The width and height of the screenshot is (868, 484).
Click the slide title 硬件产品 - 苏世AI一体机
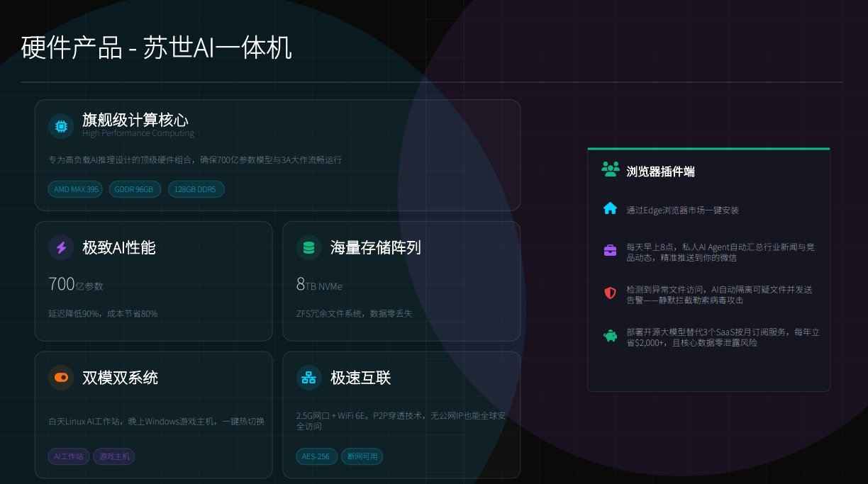[x=156, y=48]
